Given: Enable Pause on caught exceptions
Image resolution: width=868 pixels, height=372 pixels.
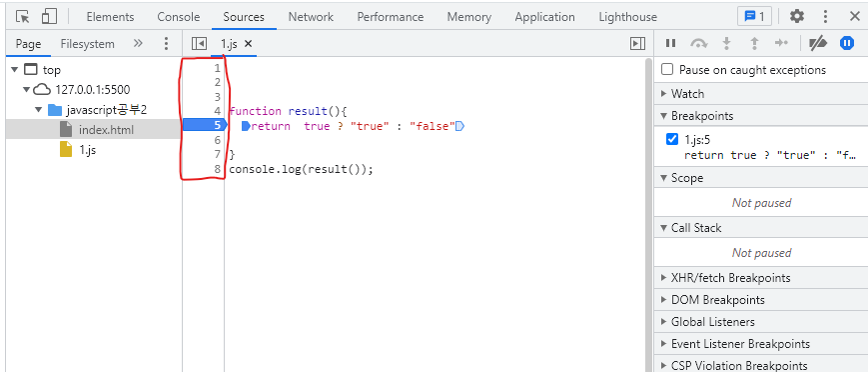Looking at the screenshot, I should click(667, 70).
